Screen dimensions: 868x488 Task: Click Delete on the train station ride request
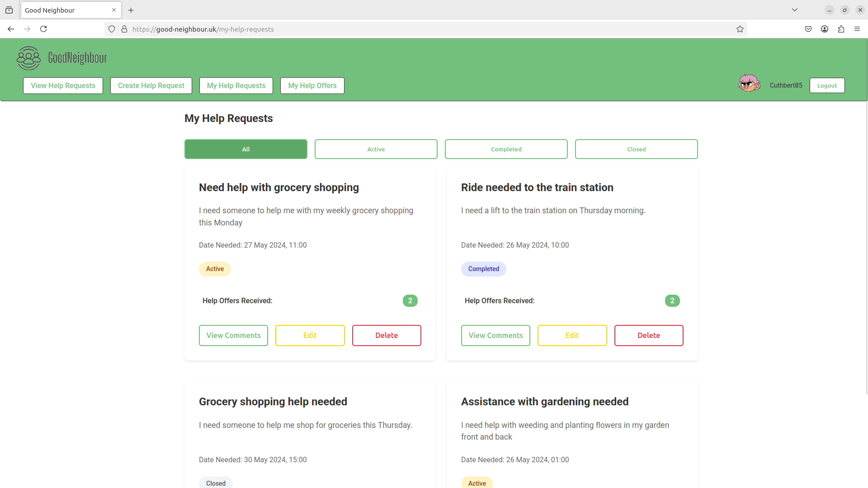tap(649, 335)
